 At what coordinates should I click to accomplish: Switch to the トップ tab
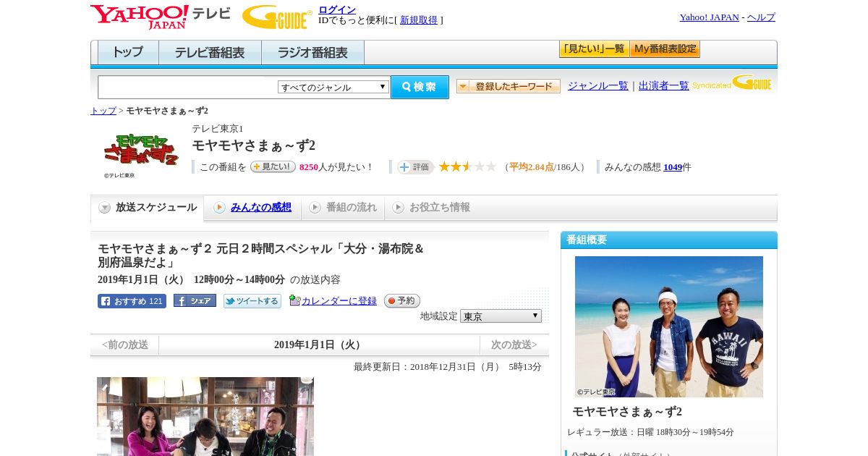tap(128, 52)
